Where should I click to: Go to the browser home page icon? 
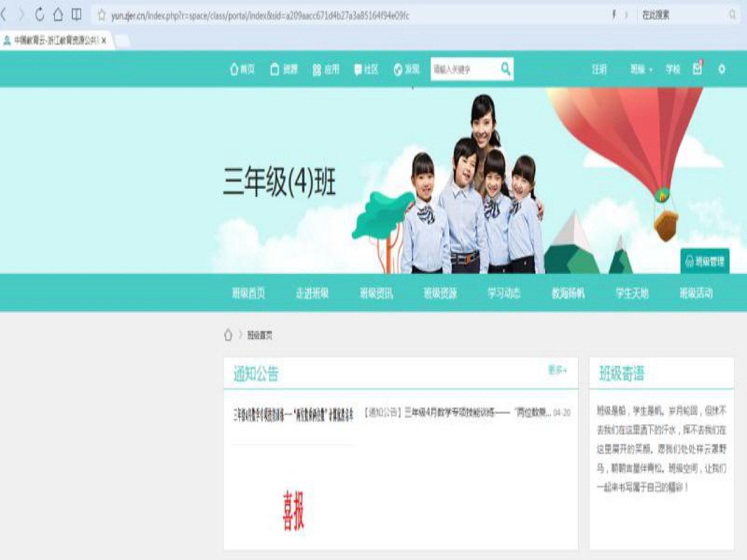pos(58,15)
